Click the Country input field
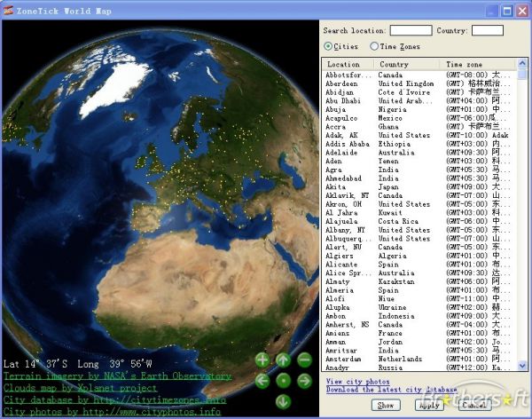This screenshot has width=532, height=419. (x=487, y=30)
